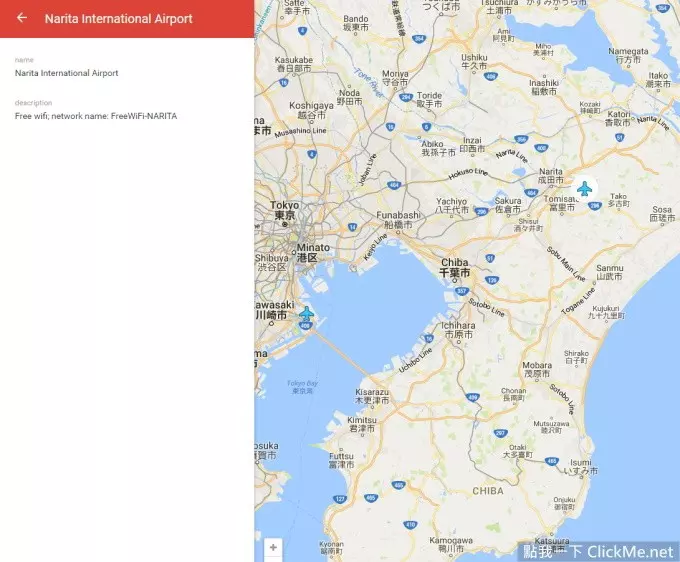Click the Kujukuri label on the map
This screenshot has height=562, width=680.
(606, 312)
